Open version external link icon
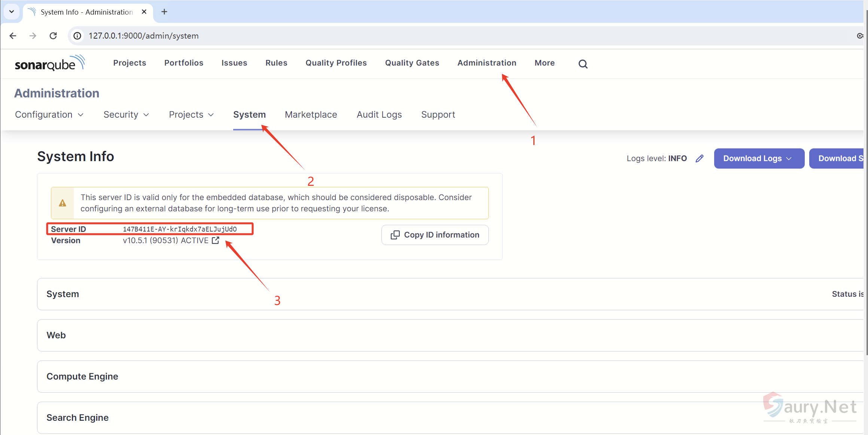Image resolution: width=868 pixels, height=435 pixels. [216, 241]
